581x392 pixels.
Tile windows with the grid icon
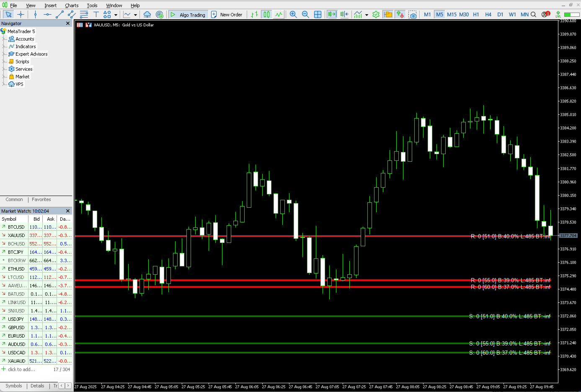[x=318, y=15]
